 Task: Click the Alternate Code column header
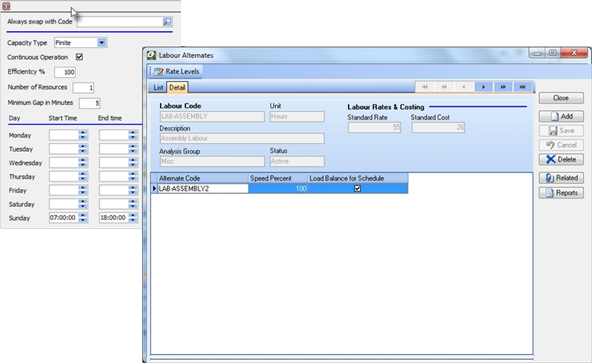click(203, 178)
